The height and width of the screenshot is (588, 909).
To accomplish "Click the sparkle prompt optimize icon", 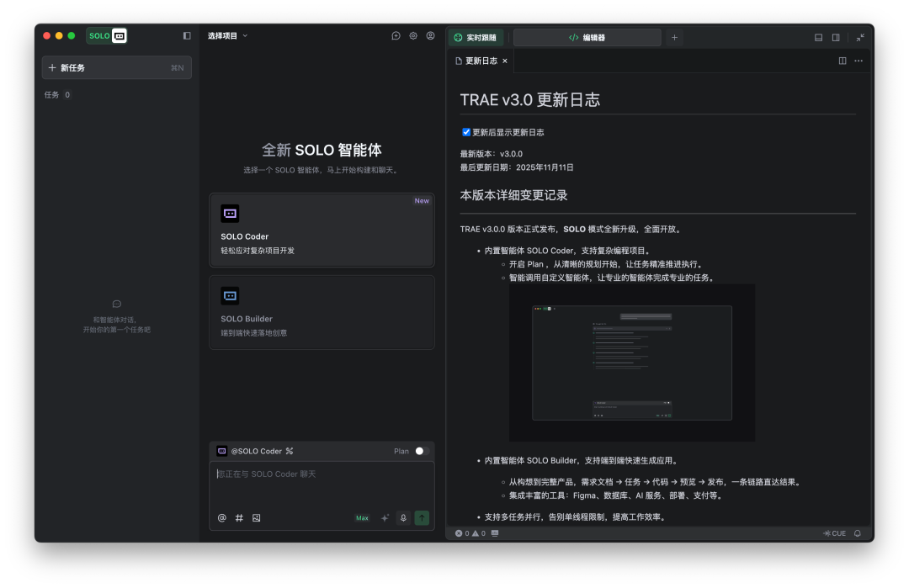I will 385,518.
